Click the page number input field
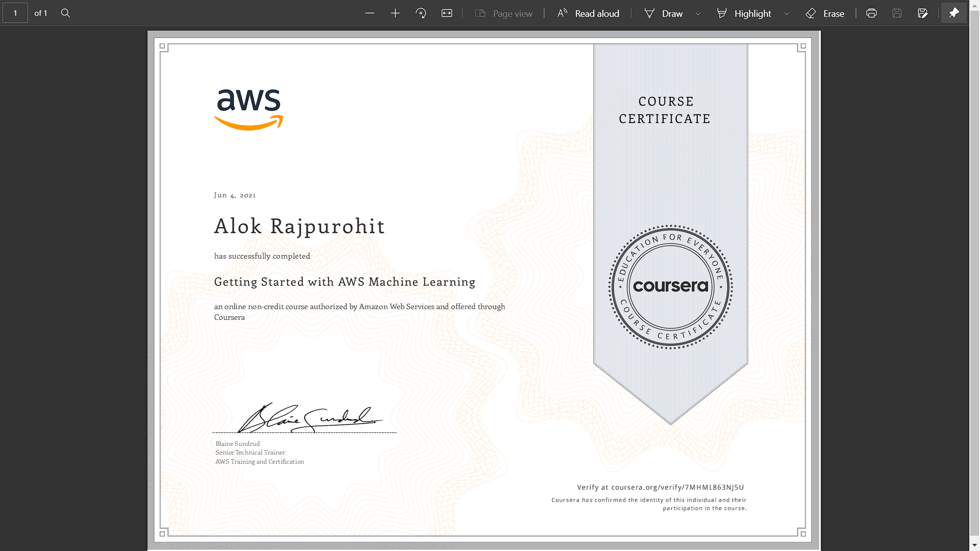Image resolution: width=980 pixels, height=551 pixels. tap(15, 13)
